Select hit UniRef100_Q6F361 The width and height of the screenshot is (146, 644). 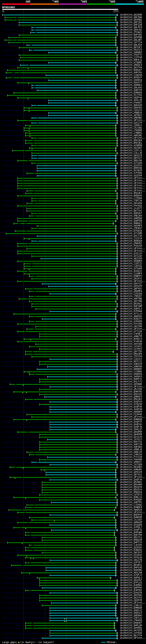131,22
